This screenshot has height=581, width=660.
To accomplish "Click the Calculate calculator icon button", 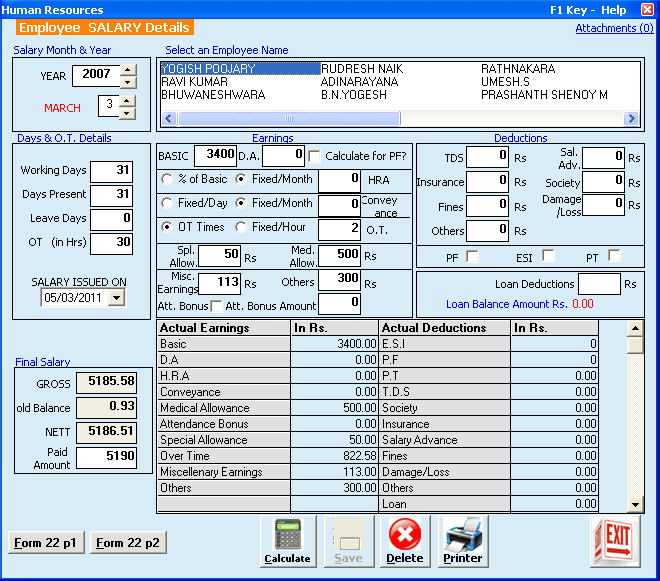I will [288, 541].
